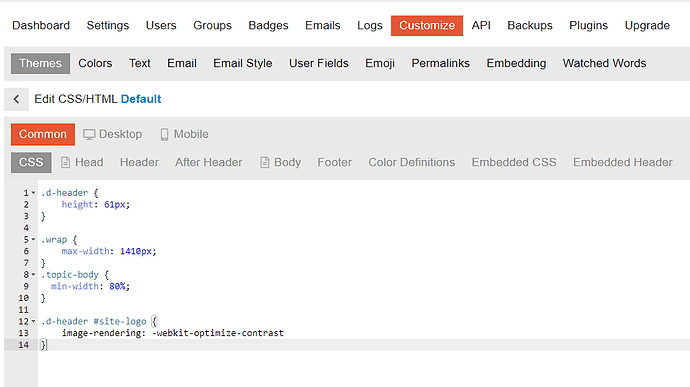The width and height of the screenshot is (690, 387).
Task: Switch to the Embedding sub-tab
Action: [x=516, y=63]
